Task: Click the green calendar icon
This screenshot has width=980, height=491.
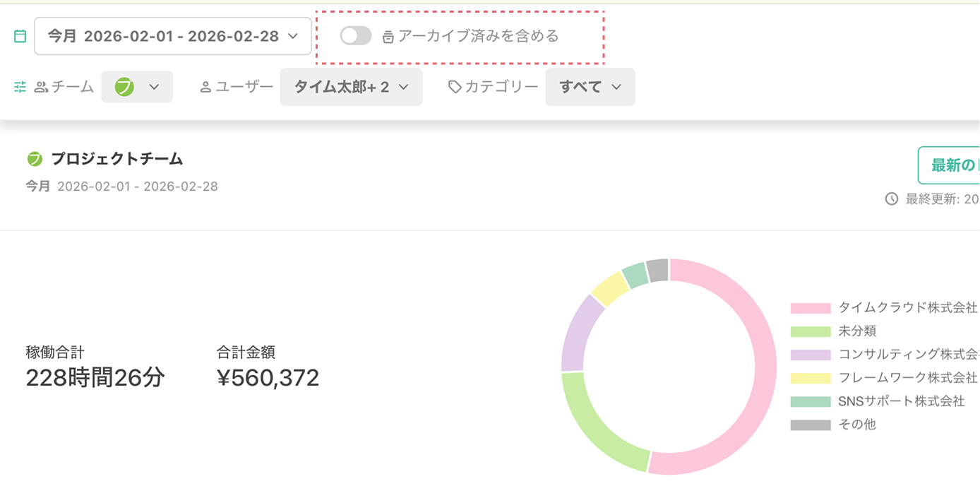Action: pos(20,35)
